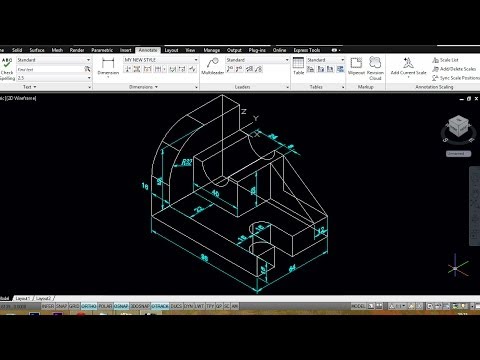The height and width of the screenshot is (360, 480).
Task: Click second dimension tool icon in Dimensions row
Action: click(137, 69)
